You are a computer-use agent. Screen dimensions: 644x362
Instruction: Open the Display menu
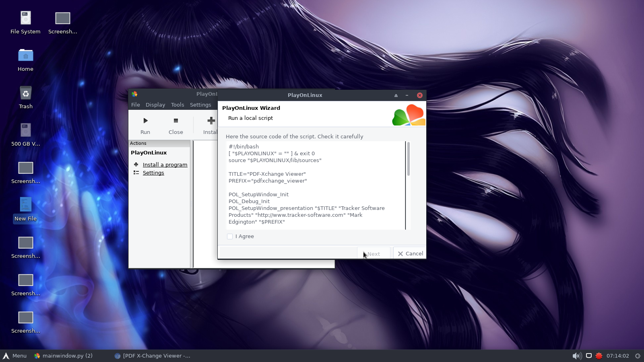(155, 105)
